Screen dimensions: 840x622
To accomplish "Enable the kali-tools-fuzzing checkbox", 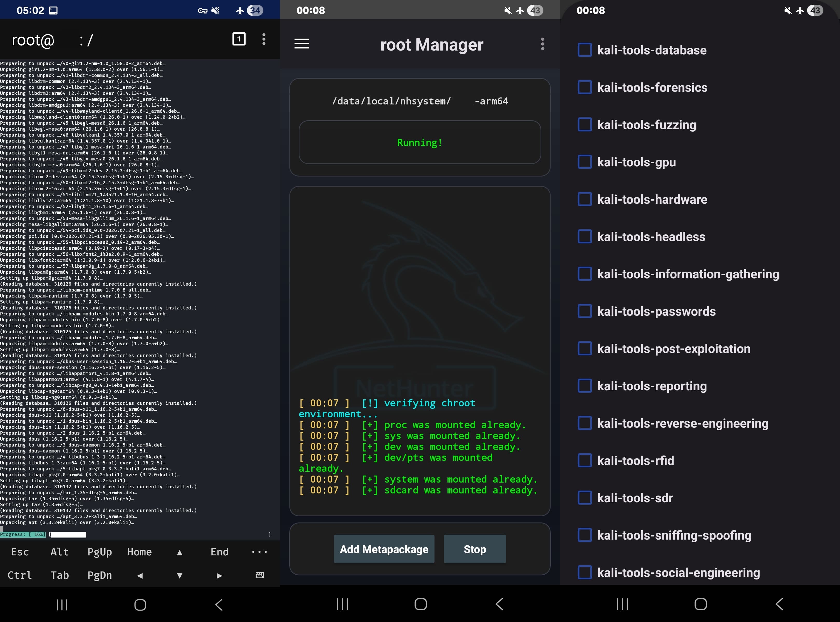I will [585, 124].
